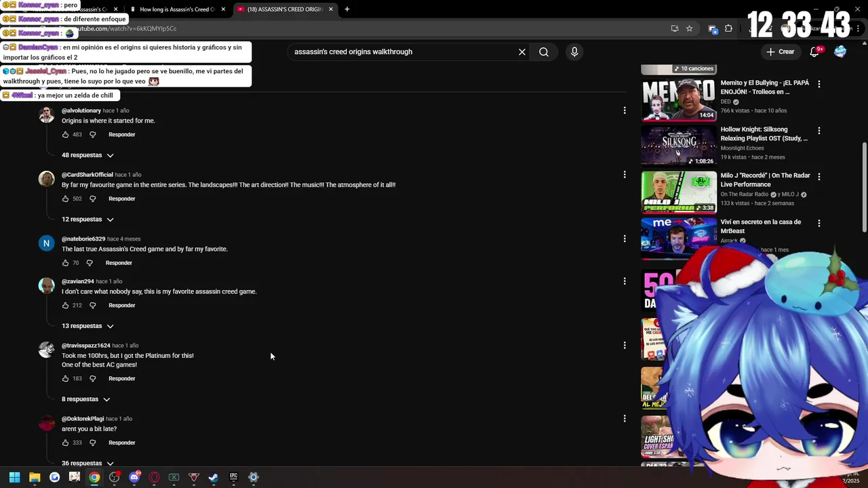Like @zavian294's favorite assassin creed comment
868x488 pixels.
coord(66,306)
